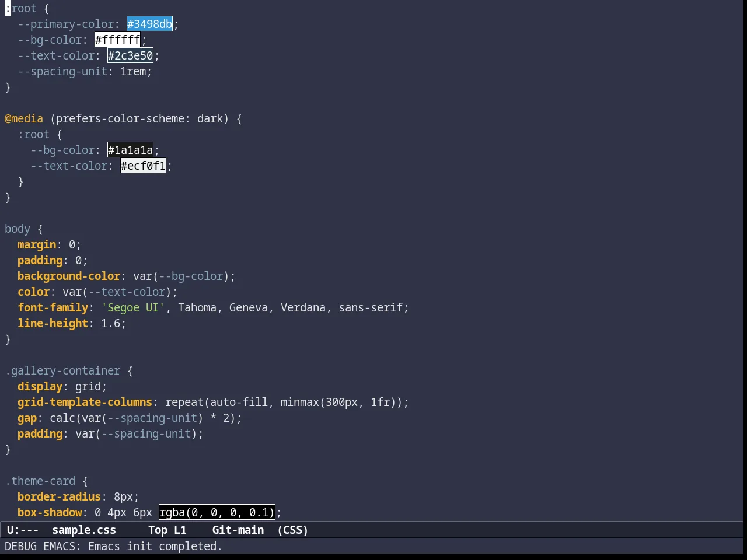747x560 pixels.
Task: Click the first ':root' selector
Action: tap(21, 8)
